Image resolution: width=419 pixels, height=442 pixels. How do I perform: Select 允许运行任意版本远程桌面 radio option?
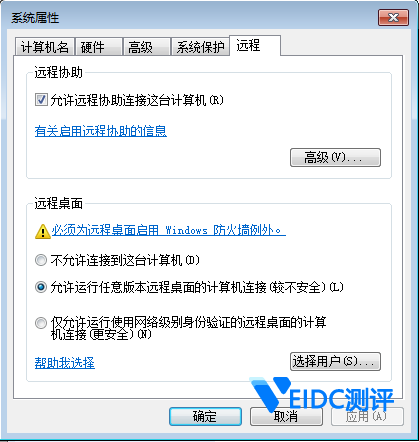pyautogui.click(x=41, y=287)
